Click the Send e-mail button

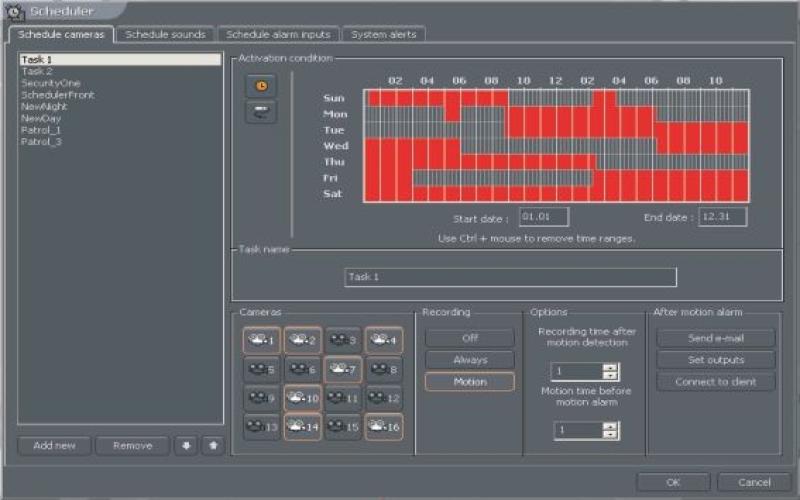point(715,338)
